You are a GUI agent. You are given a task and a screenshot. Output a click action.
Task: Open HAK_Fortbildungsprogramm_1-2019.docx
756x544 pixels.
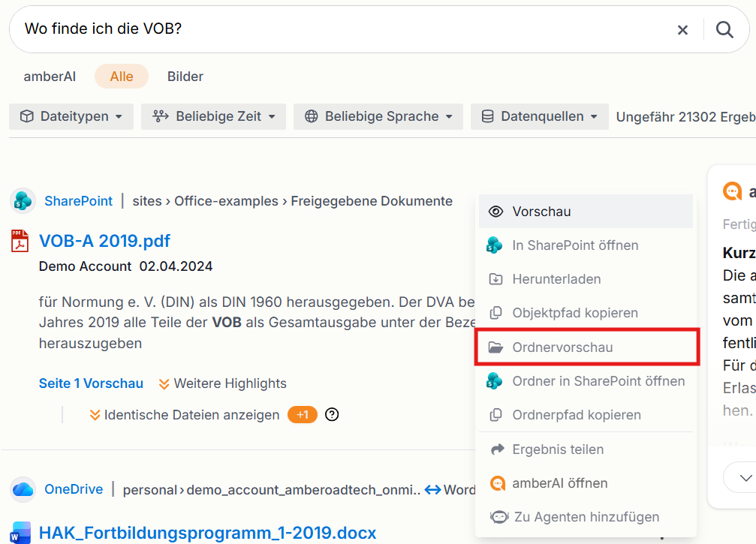(207, 533)
